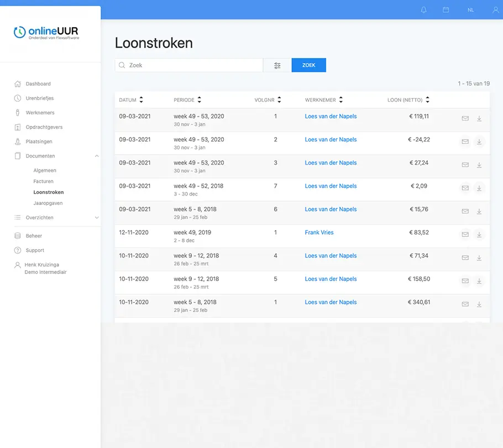Click the onlineUUR logo
This screenshot has width=503, height=448.
[46, 33]
